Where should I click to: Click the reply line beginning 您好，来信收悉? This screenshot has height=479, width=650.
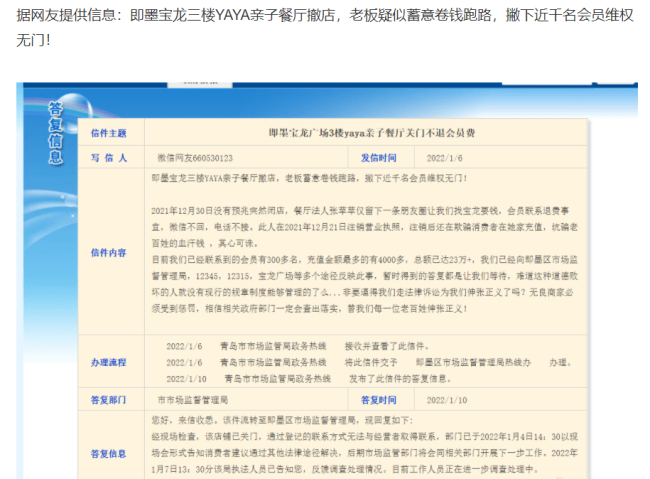[282, 420]
